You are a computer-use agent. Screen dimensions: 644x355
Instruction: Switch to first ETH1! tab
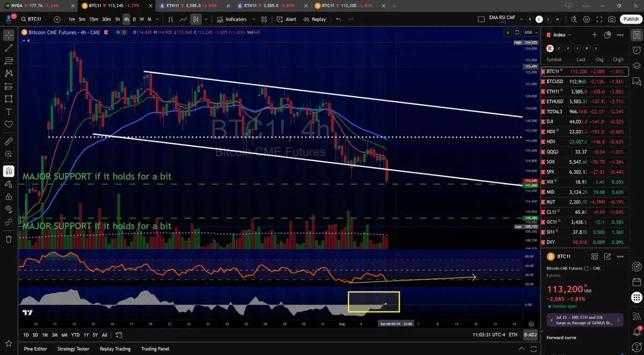[x=194, y=5]
